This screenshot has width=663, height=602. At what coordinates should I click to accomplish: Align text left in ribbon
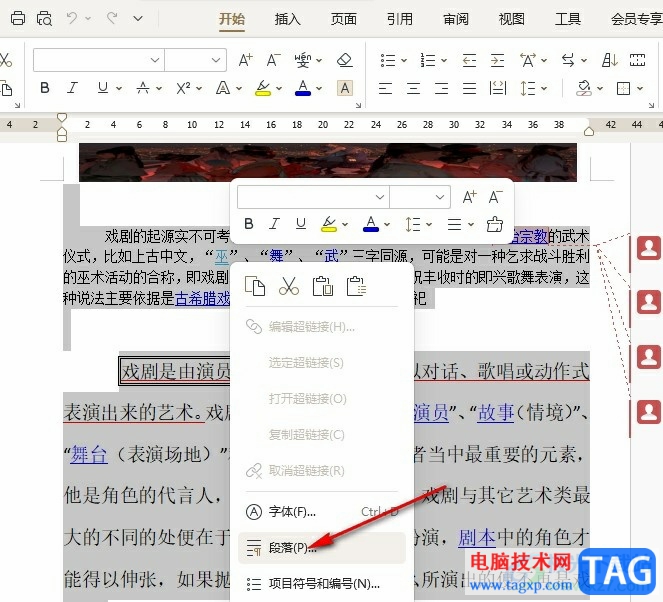(385, 88)
